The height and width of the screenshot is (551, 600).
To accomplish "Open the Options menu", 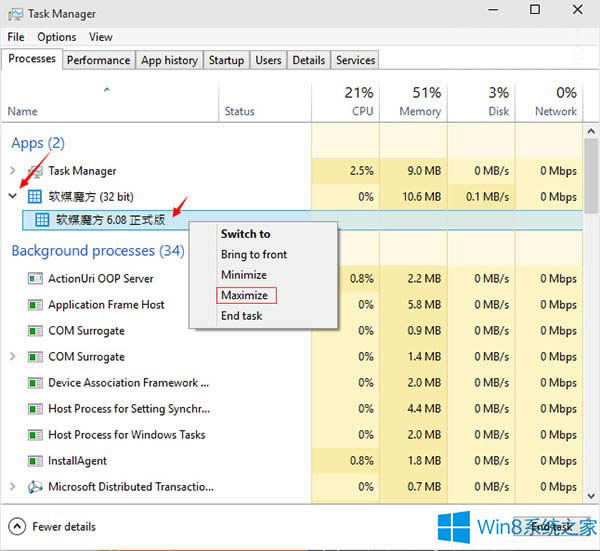I will (57, 37).
